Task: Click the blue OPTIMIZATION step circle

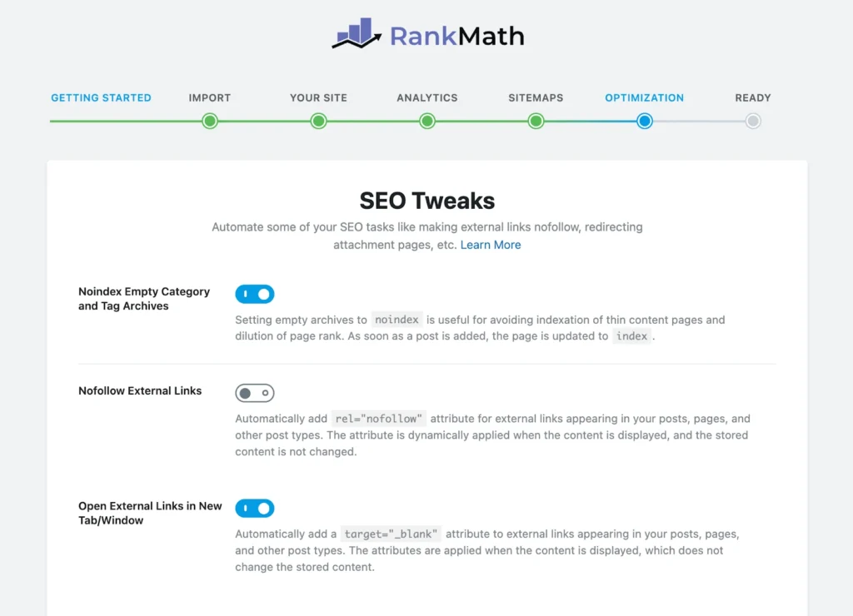Action: tap(645, 121)
